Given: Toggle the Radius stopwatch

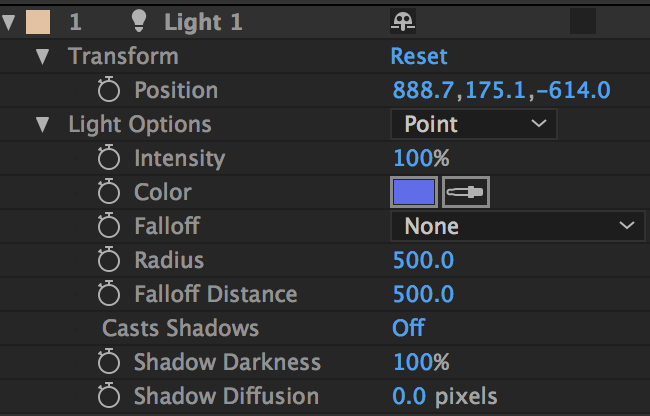Looking at the screenshot, I should [x=109, y=259].
